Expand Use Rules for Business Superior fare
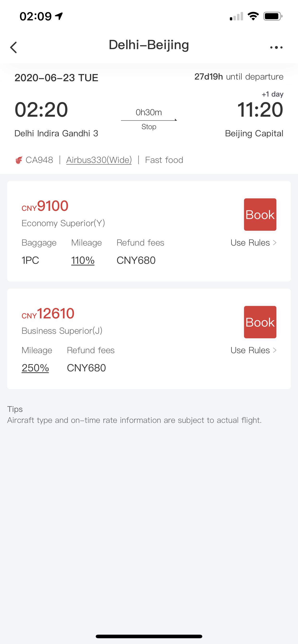This screenshot has height=644, width=298. coord(253,350)
